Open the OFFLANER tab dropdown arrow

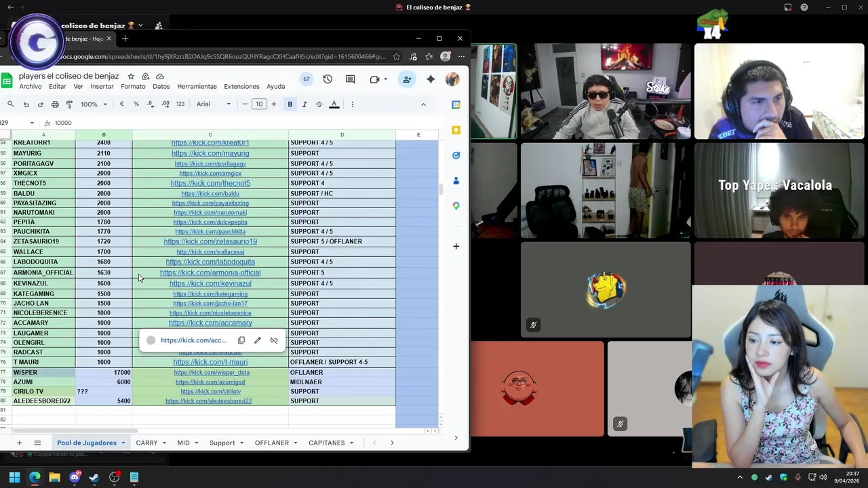[x=295, y=443]
